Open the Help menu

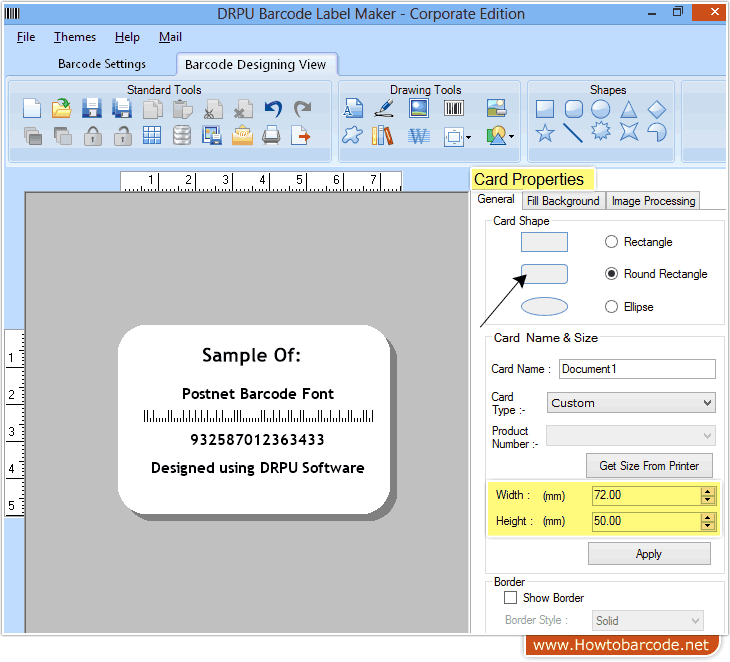tap(127, 37)
